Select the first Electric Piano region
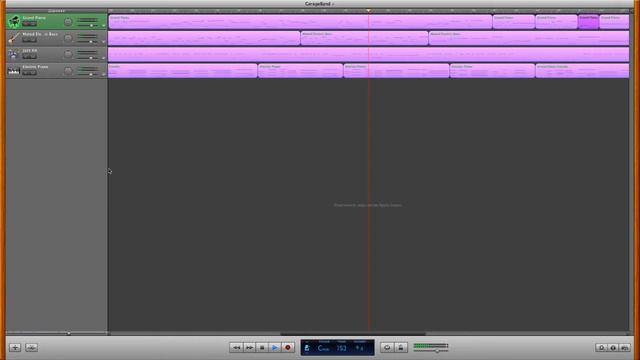Image resolution: width=640 pixels, height=360 pixels. point(182,71)
